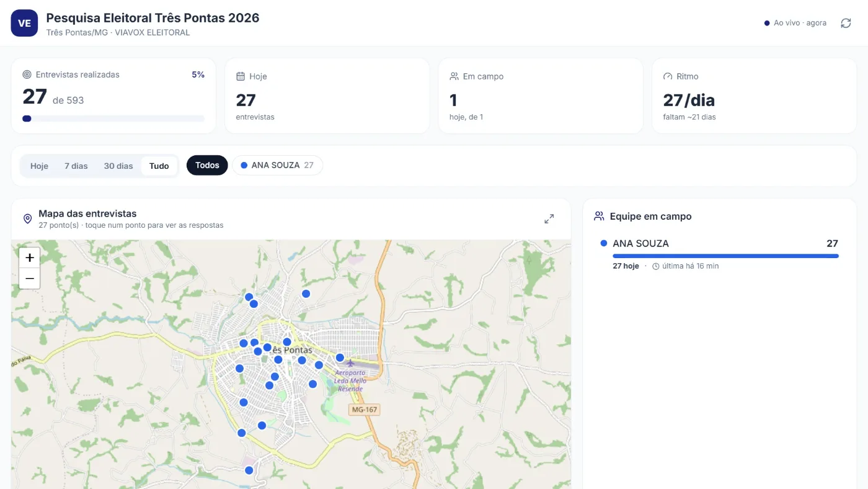Click the 27 hoje text under ANA SOUZA
Screen dimensions: 868x489
click(626, 266)
